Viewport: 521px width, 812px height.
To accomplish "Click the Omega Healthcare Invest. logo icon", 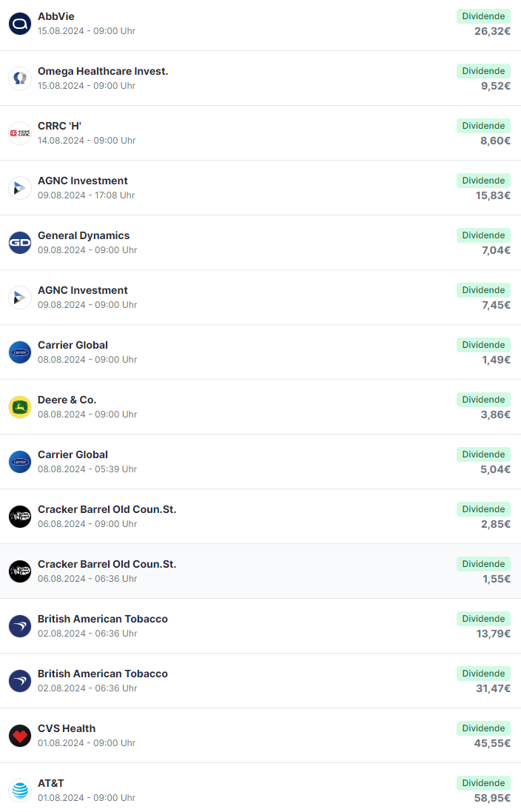I will tap(20, 78).
